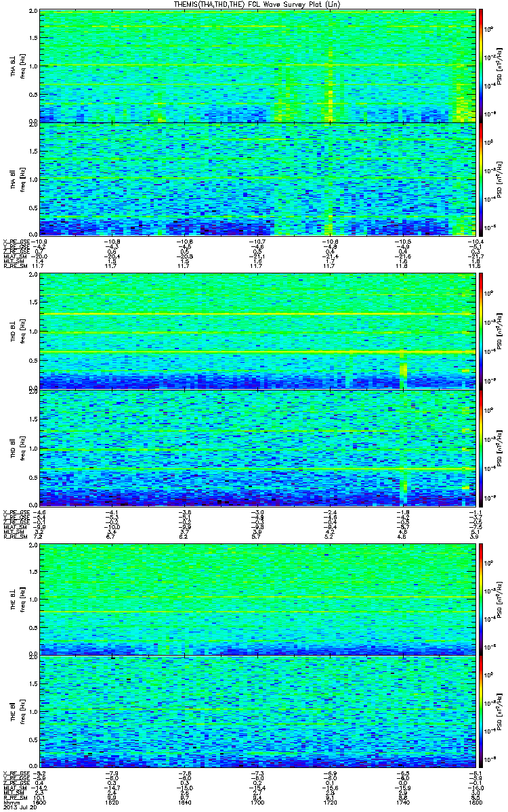Viewport: 508px width, 812px height.
Task: Click the 0.5 tick on THE B⊥ axis
Action: [x=32, y=627]
